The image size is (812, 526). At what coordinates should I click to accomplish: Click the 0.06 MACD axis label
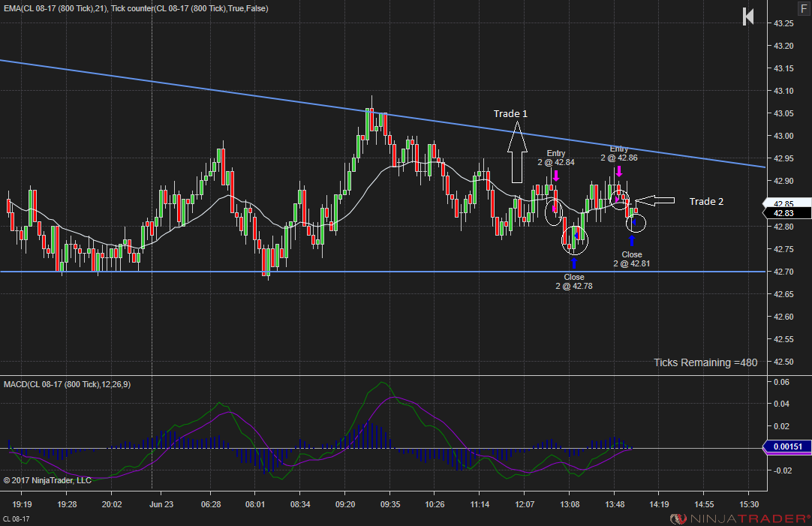(x=781, y=382)
